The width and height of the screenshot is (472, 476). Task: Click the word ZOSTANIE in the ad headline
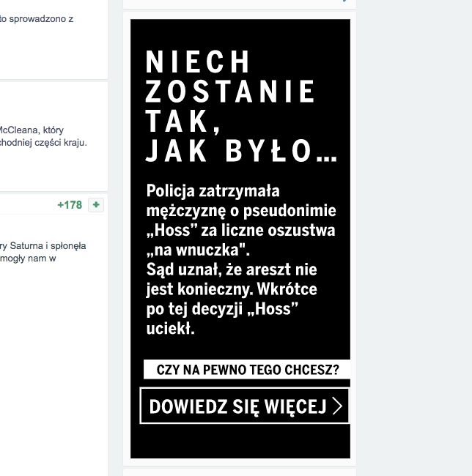231,92
